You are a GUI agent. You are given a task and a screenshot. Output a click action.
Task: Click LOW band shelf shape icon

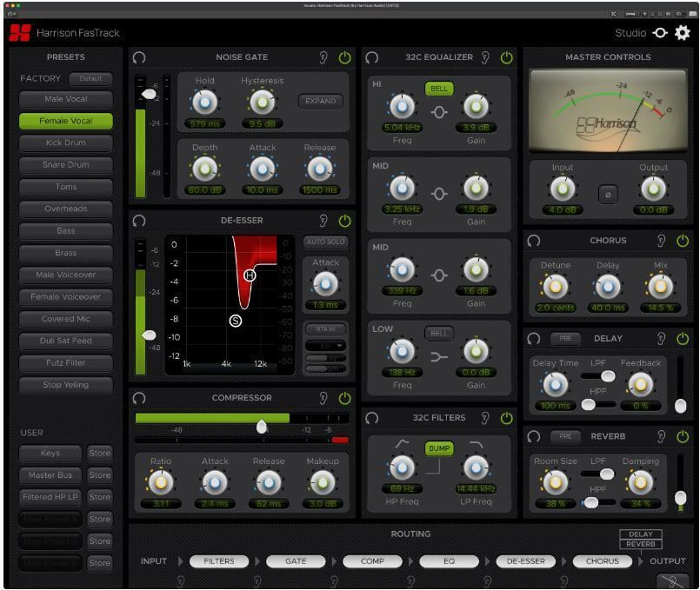click(439, 356)
